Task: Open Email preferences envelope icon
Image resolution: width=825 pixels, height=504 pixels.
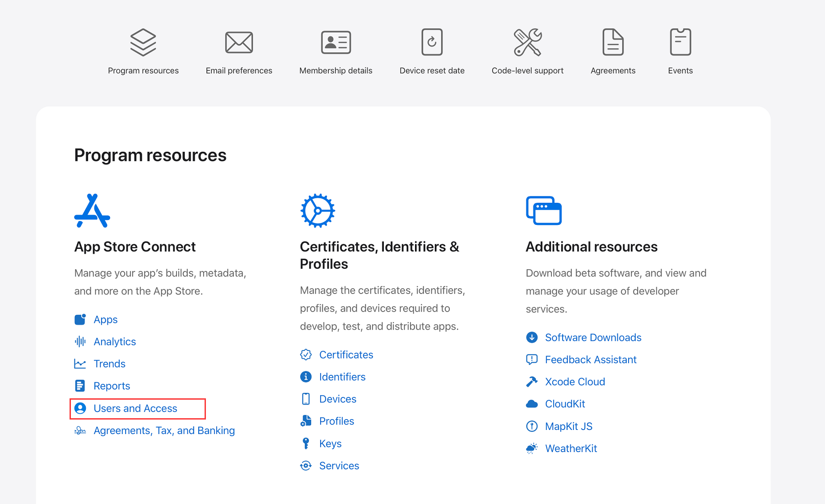Action: pyautogui.click(x=239, y=42)
